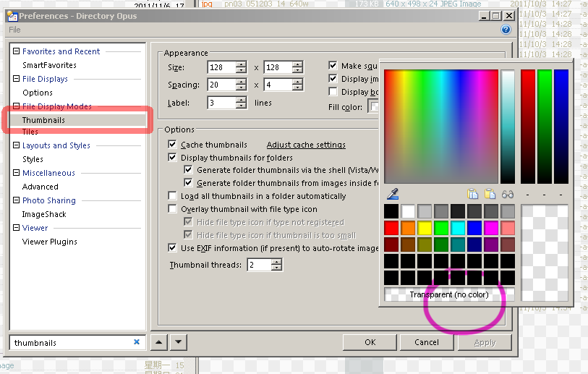Choose Transparent (no color) option

pos(449,294)
